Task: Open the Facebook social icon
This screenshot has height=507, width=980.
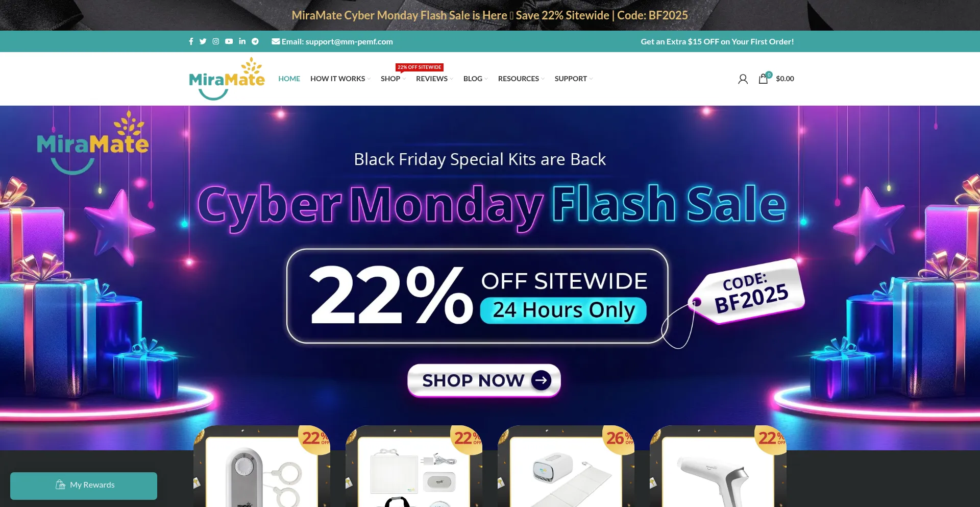Action: click(x=191, y=41)
